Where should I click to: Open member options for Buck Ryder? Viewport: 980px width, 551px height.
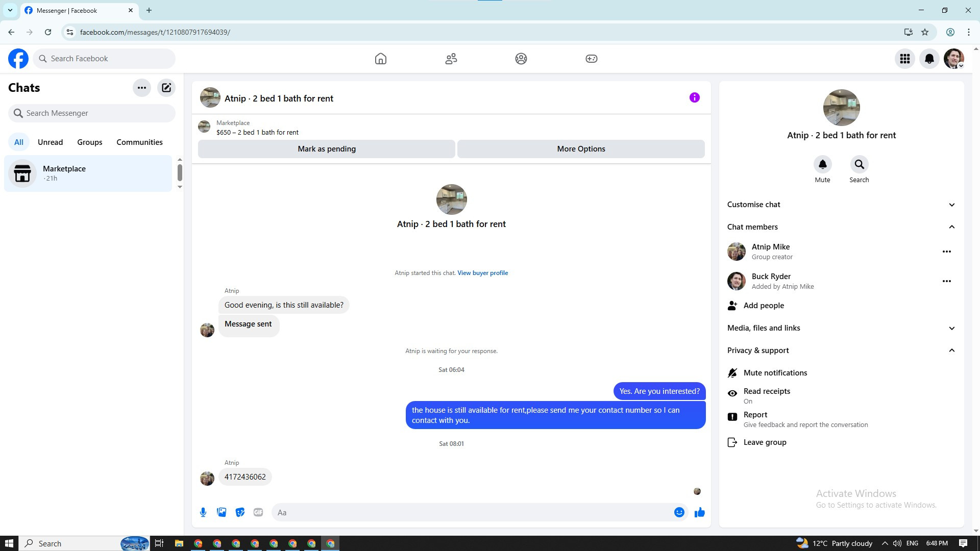(x=947, y=281)
